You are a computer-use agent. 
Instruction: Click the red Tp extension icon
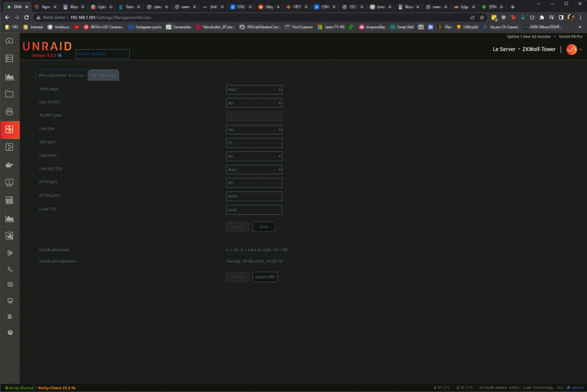click(x=513, y=18)
